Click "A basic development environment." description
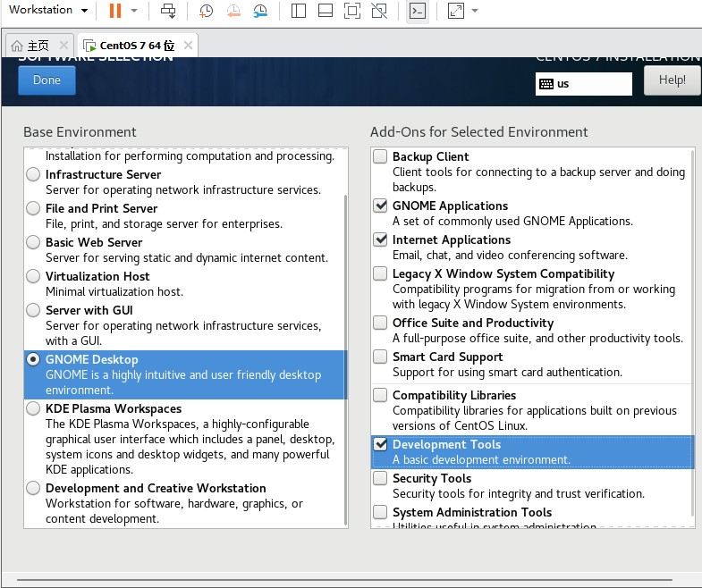 click(x=481, y=459)
